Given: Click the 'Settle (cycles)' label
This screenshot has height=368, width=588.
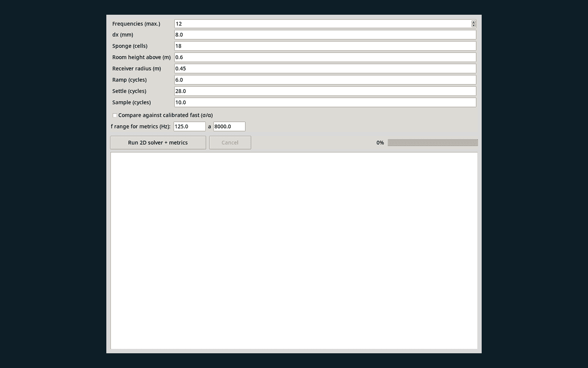Looking at the screenshot, I should 129,91.
